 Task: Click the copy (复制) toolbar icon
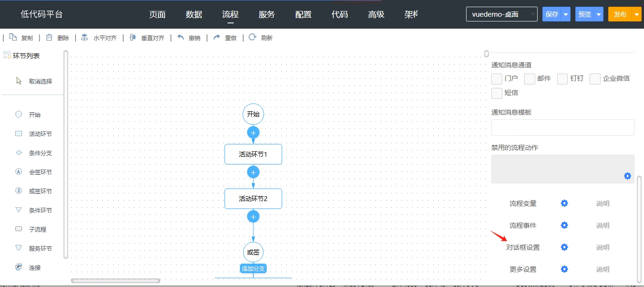[x=13, y=38]
